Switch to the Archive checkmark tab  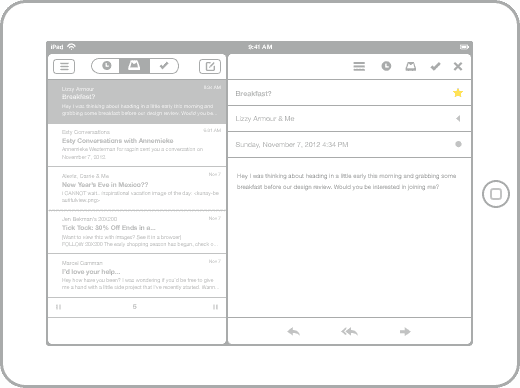(x=164, y=66)
